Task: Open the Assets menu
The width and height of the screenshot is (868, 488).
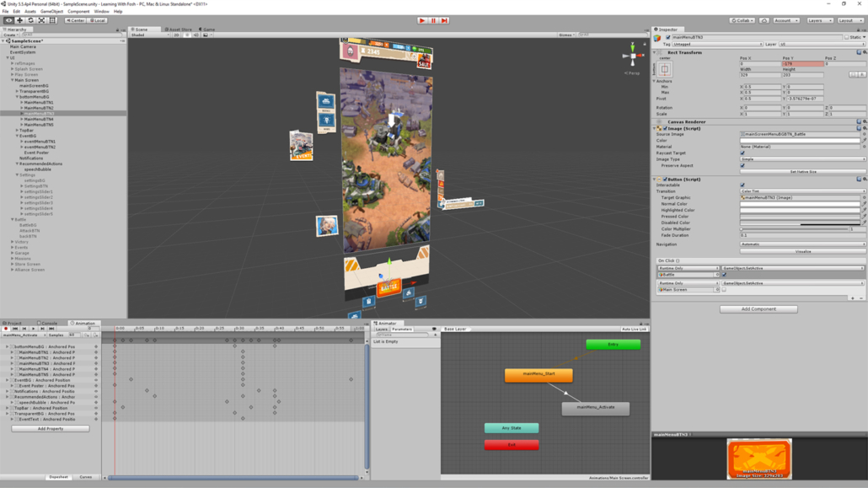Action: [x=29, y=11]
